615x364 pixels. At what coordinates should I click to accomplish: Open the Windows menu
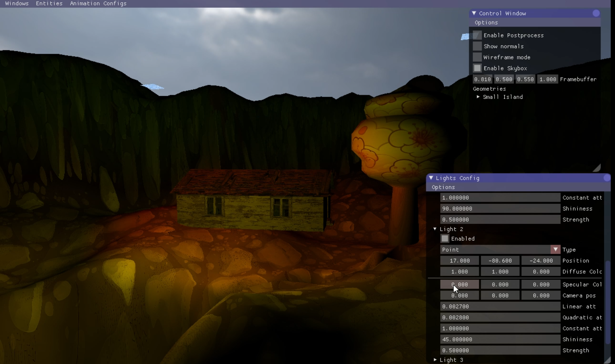17,3
